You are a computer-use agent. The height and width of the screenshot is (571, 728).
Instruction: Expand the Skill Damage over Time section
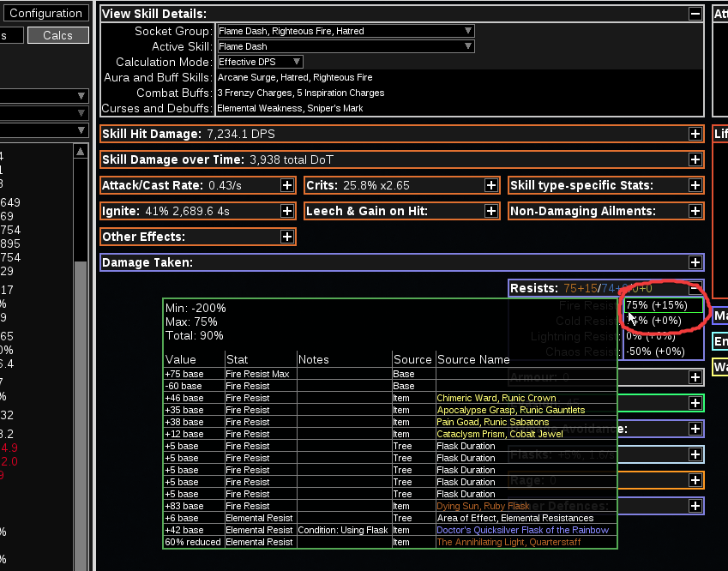695,159
